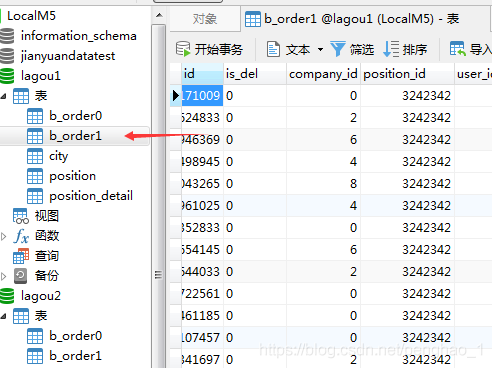Click the is_del cell in the 52833 row
Viewport: 492px width, 368px height.
point(255,228)
